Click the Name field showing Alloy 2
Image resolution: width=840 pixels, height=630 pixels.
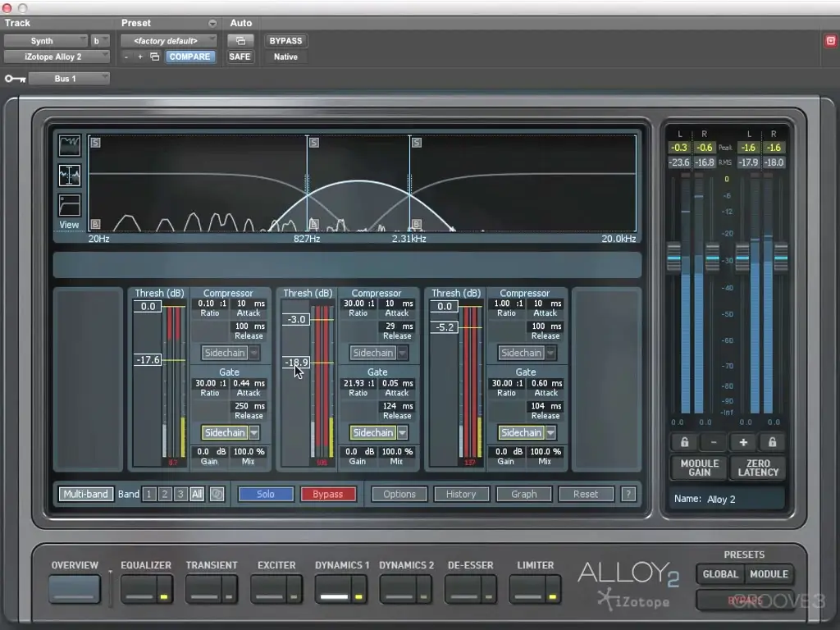pyautogui.click(x=727, y=500)
